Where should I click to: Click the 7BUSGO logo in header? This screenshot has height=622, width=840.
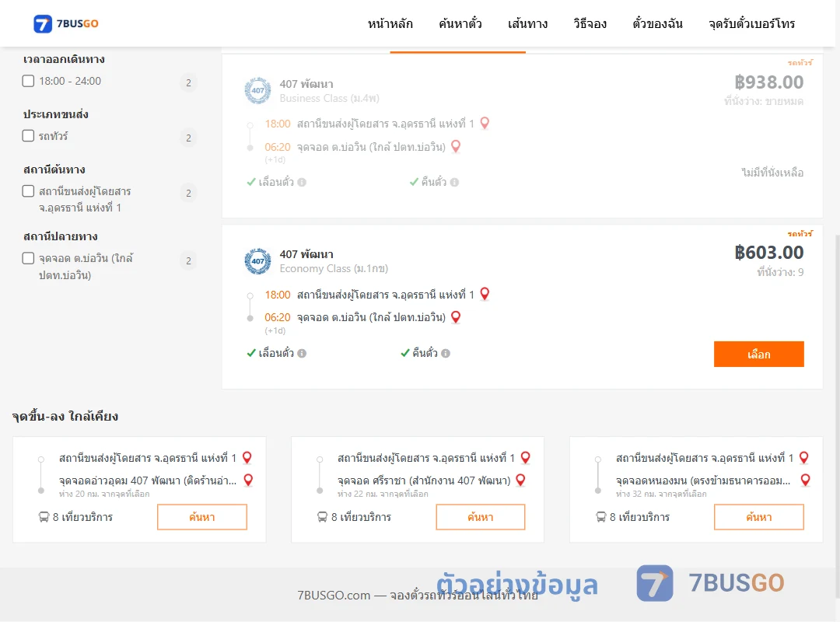[x=66, y=23]
